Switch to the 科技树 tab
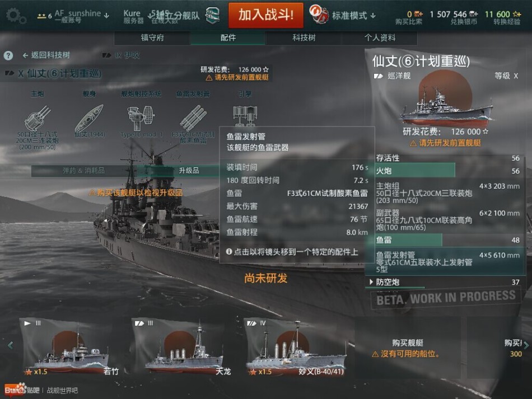The height and width of the screenshot is (399, 532). 304,37
